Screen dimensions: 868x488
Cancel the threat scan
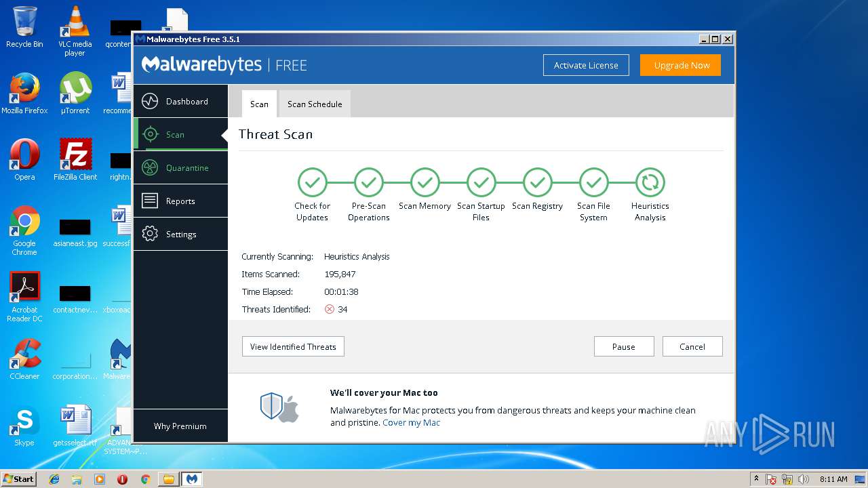pyautogui.click(x=692, y=346)
